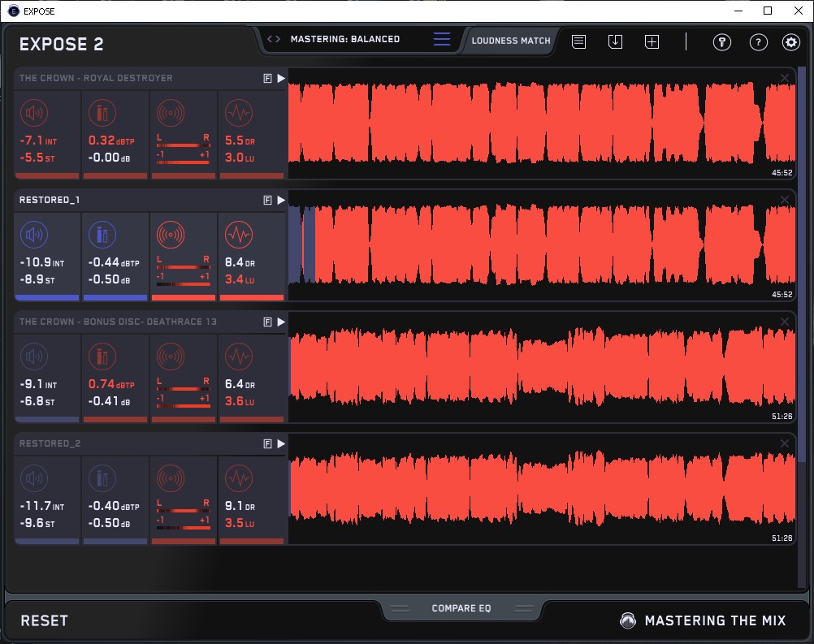Open the settings gear icon
The image size is (814, 644).
(791, 41)
